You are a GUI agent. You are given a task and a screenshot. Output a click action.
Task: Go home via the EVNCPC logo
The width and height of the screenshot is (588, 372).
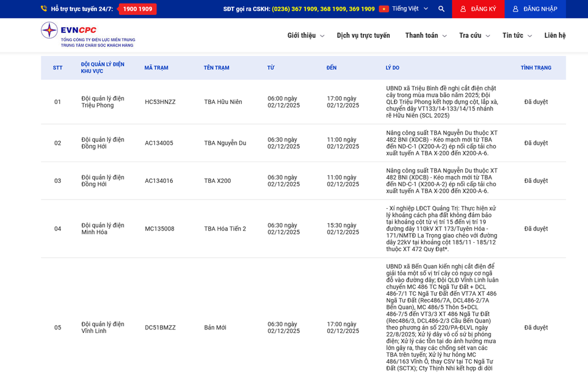point(87,35)
